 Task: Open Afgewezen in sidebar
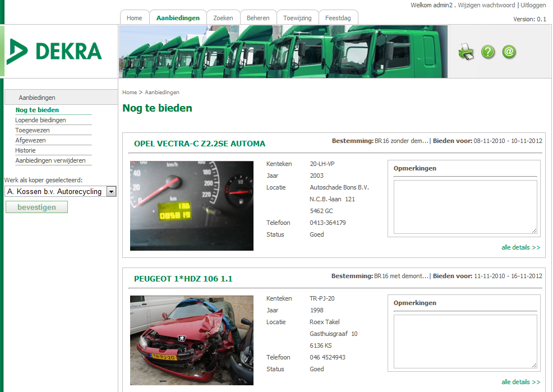30,140
